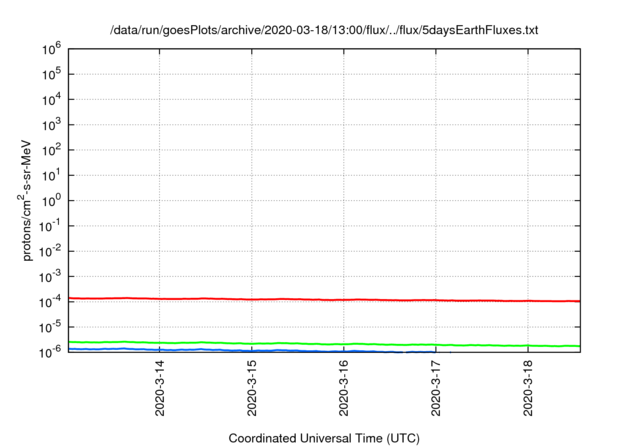Click the 2020-3-15 date label
640x448 pixels.
click(x=251, y=388)
